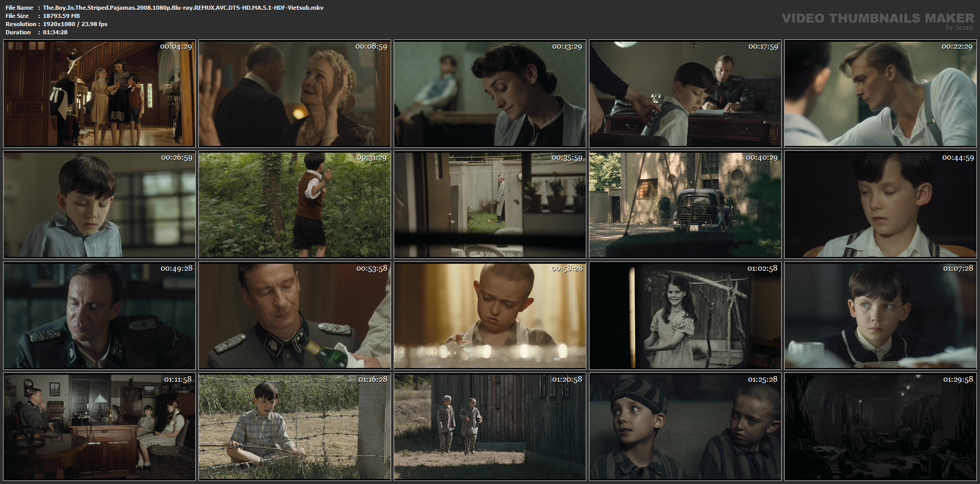Select the duration value 01:34:28
980x484 pixels.
(x=55, y=32)
